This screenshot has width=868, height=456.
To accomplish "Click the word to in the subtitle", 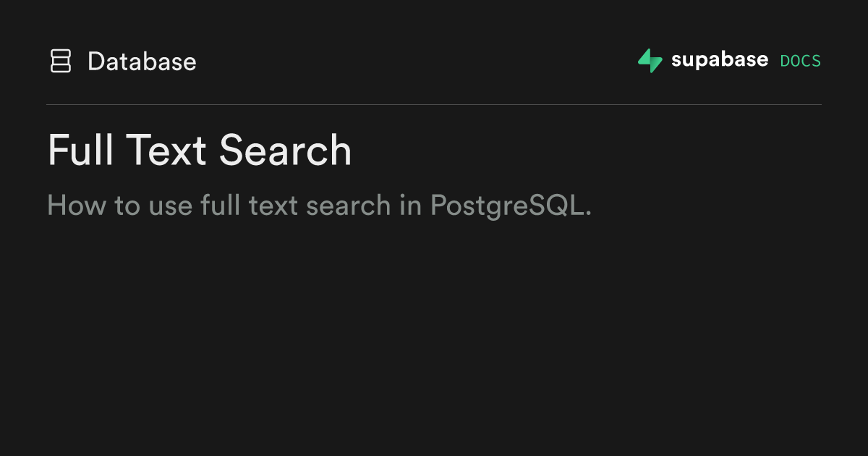I will point(127,206).
